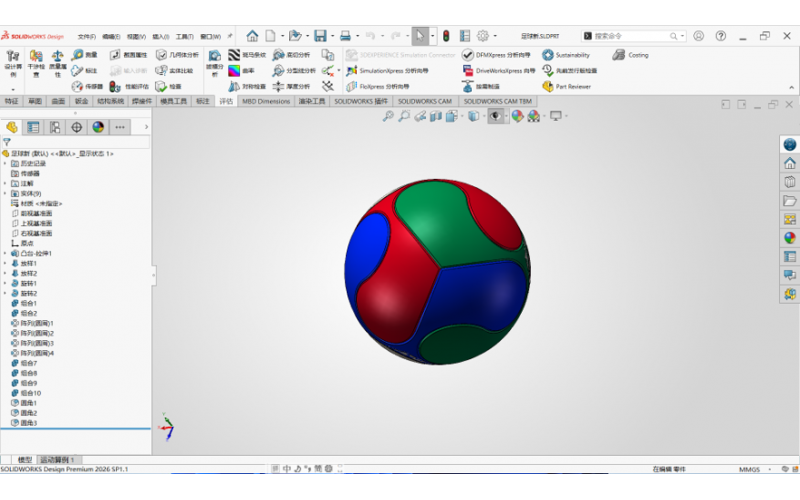Open the Sensor gauge tool

pyautogui.click(x=87, y=86)
